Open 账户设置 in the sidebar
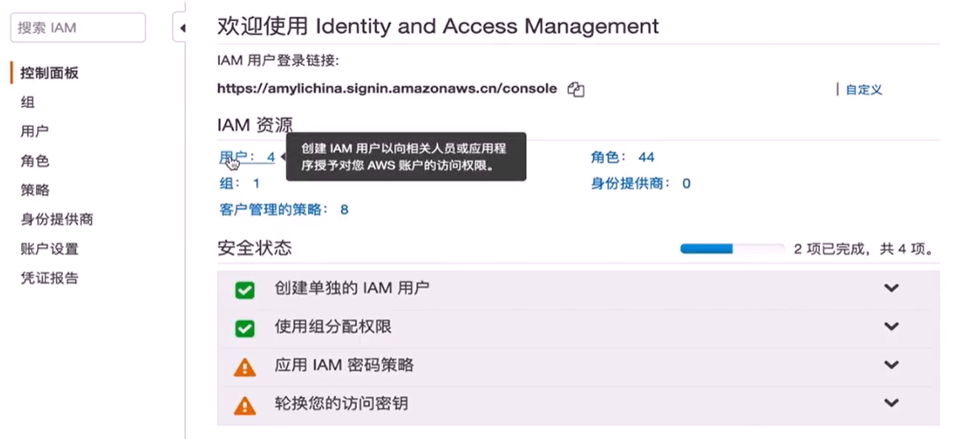Viewport: 980px width, 439px height. click(x=50, y=249)
